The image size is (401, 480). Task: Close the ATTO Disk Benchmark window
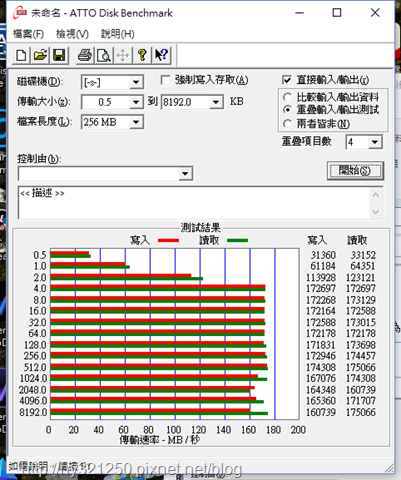(x=375, y=13)
